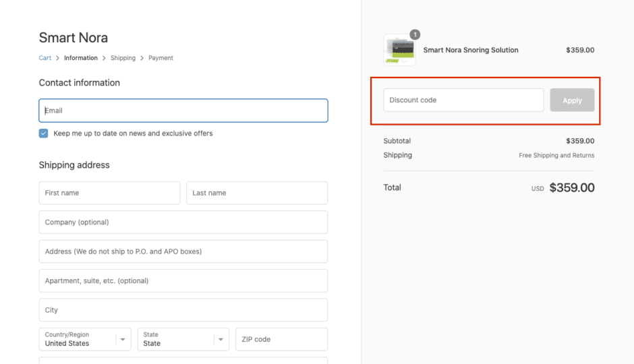Focus the Email input field
Image resolution: width=634 pixels, height=364 pixels.
coord(183,111)
